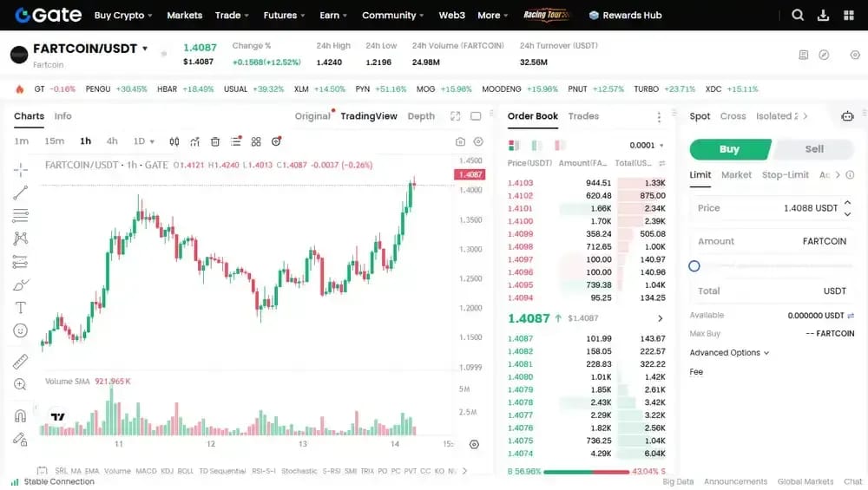
Task: Open the search icon in top bar
Action: pos(798,15)
